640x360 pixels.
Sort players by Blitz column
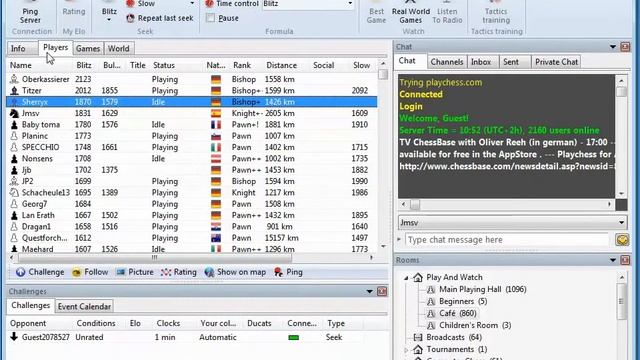point(84,65)
